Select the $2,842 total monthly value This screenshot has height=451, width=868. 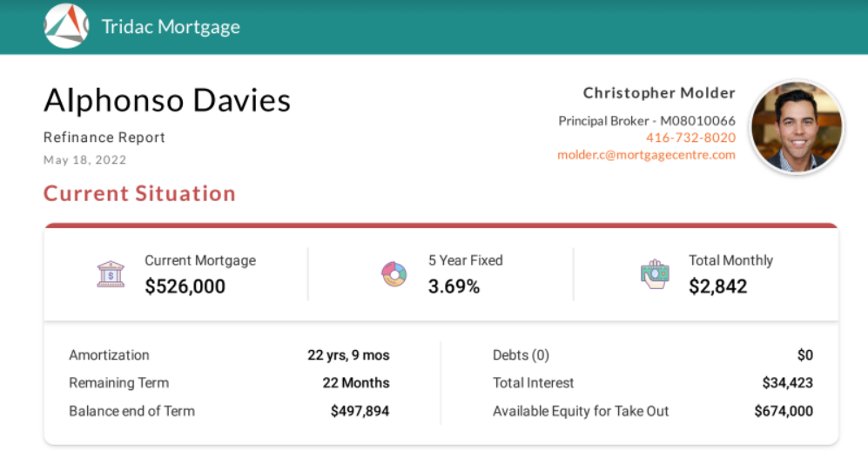click(718, 286)
